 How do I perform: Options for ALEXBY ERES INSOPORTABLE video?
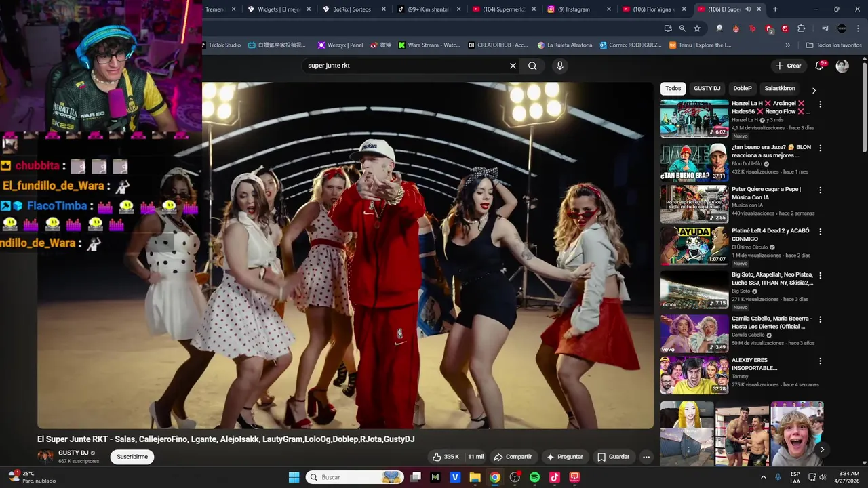(820, 361)
